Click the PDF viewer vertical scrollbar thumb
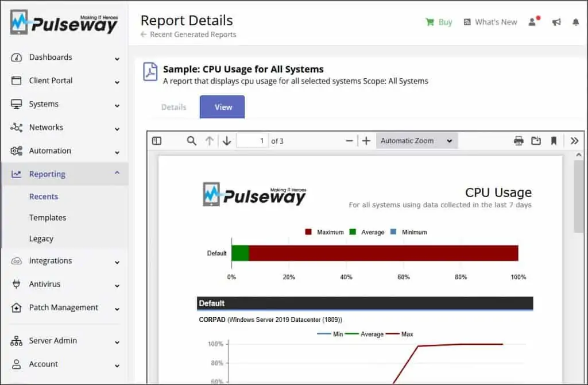 [x=579, y=196]
